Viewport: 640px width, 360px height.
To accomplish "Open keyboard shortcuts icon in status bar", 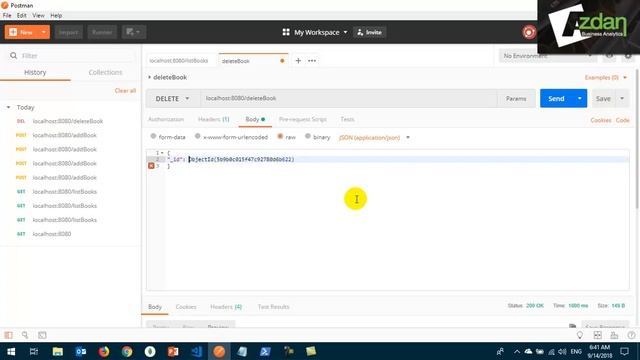I will pos(614,335).
